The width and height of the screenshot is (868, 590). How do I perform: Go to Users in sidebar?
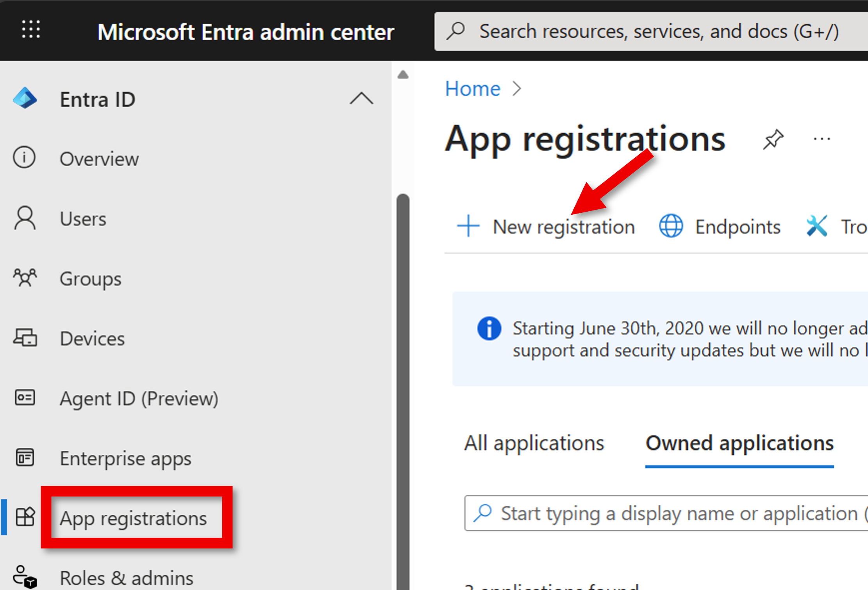click(83, 219)
